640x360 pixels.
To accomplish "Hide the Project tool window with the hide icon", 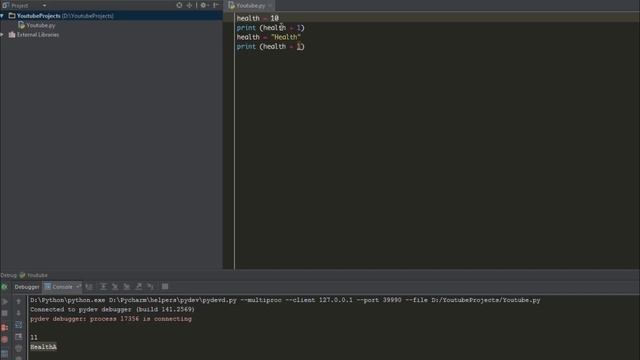I will pos(216,5).
